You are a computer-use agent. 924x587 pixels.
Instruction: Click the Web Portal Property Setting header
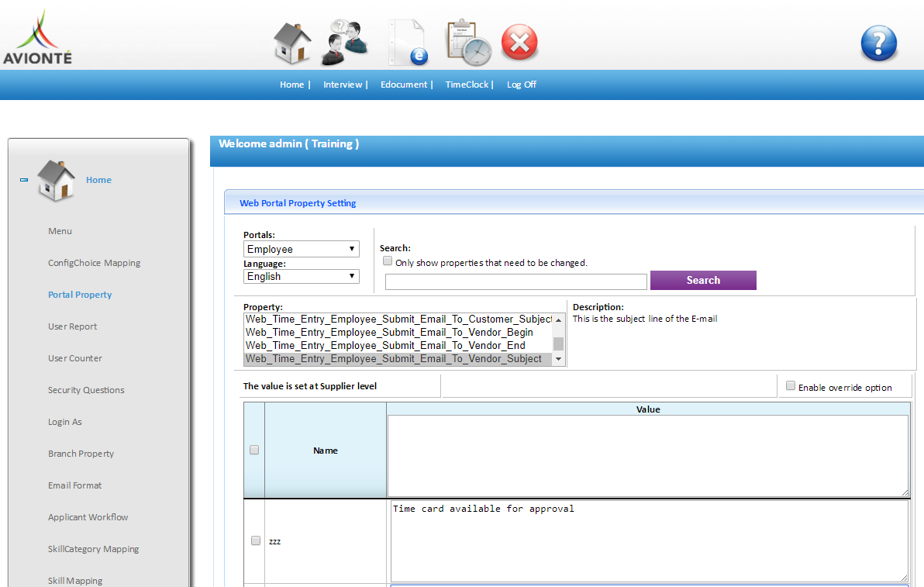[298, 202]
